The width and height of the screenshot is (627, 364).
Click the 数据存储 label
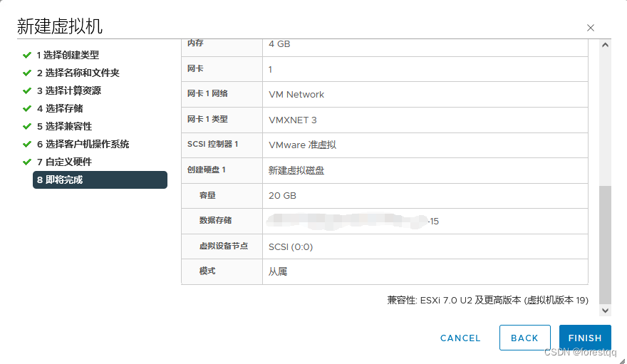215,220
